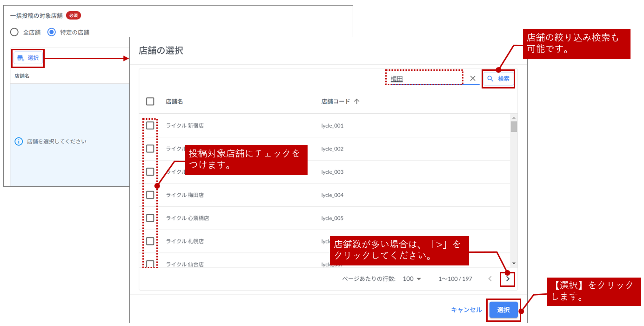Go to previous page of stores
This screenshot has width=644, height=326.
490,279
